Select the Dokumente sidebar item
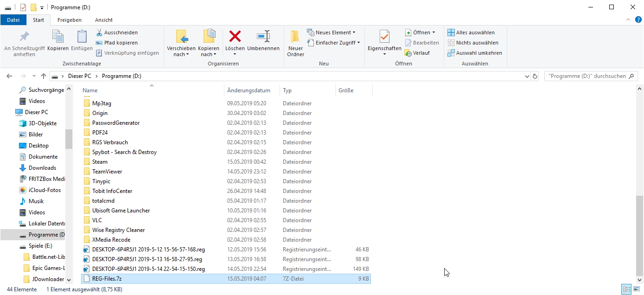This screenshot has height=295, width=644. (38, 157)
